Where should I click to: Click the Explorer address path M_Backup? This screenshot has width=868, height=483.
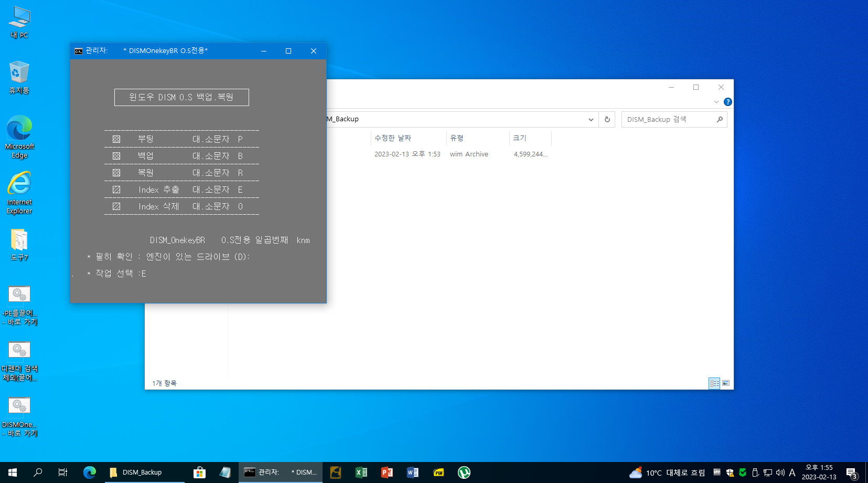pyautogui.click(x=342, y=119)
